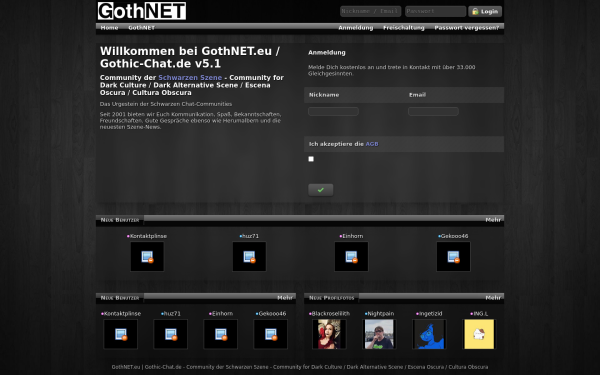Click Gekooo46 placeholder avatar in lower-left panel
Image resolution: width=600 pixels, height=375 pixels.
pyautogui.click(x=271, y=334)
